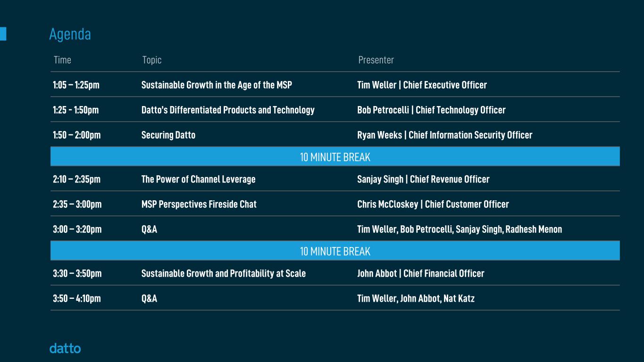
Task: Click Sustainable Growth and Profitability at Scale
Action: coord(224,274)
